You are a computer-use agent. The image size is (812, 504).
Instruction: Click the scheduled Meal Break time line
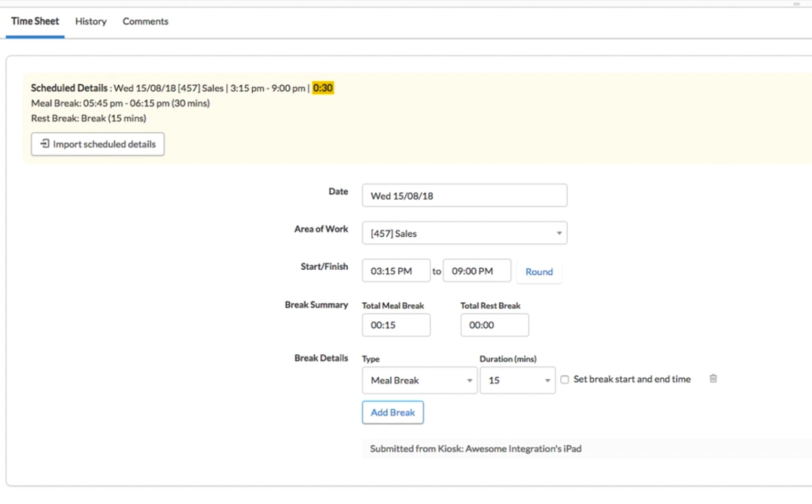tap(120, 103)
